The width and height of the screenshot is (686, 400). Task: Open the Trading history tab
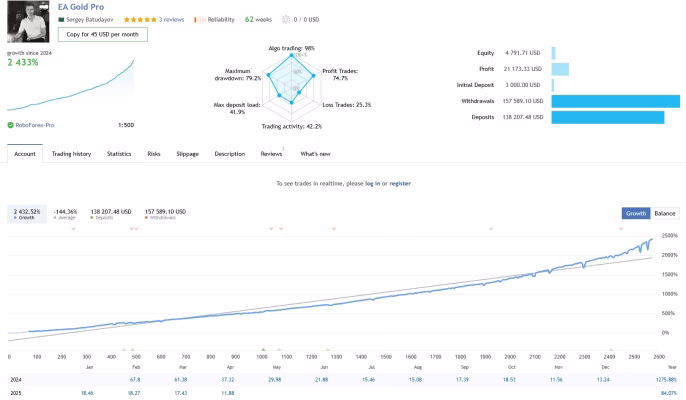[71, 154]
